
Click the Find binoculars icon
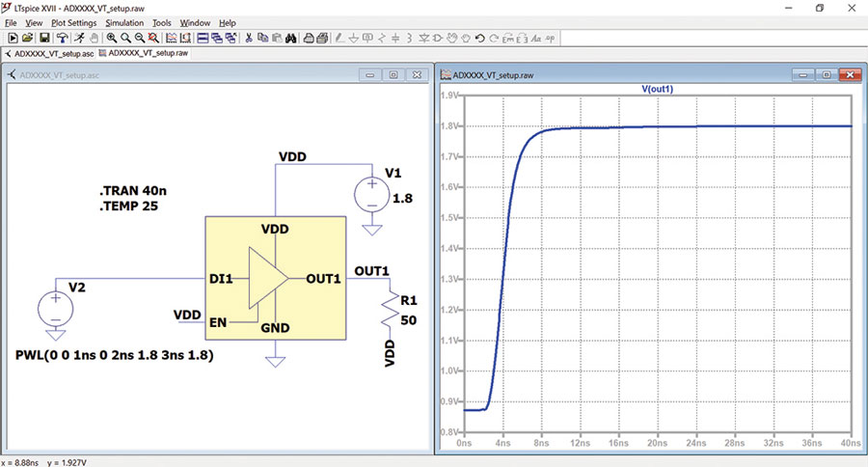(x=290, y=38)
